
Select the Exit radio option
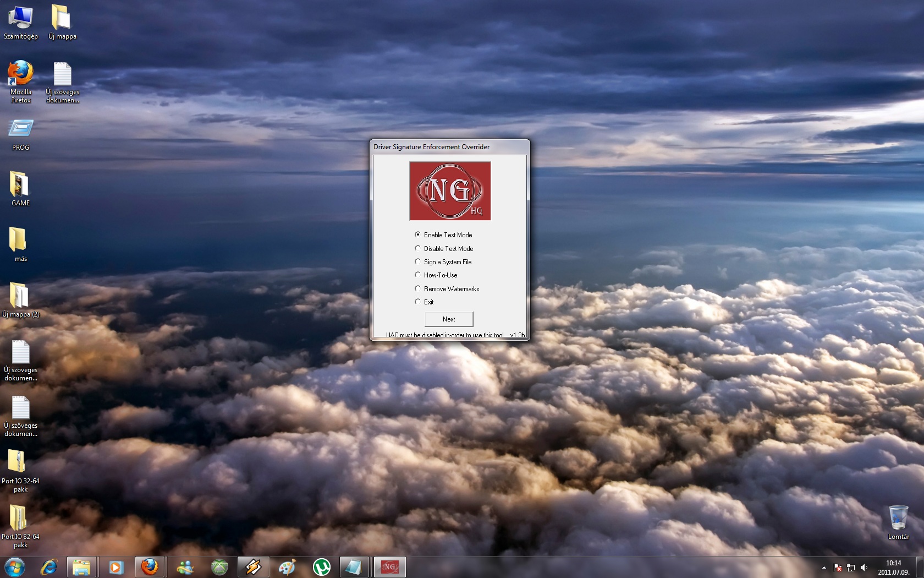418,302
